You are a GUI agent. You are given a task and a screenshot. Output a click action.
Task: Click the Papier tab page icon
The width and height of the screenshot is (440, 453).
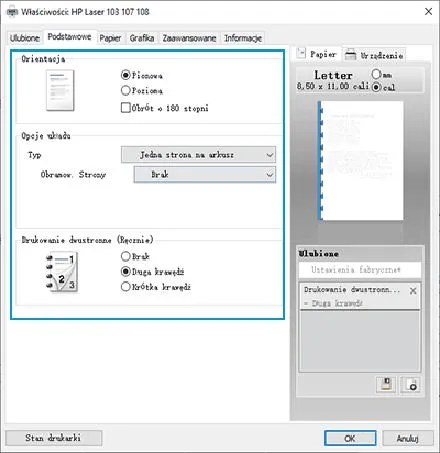[x=301, y=53]
